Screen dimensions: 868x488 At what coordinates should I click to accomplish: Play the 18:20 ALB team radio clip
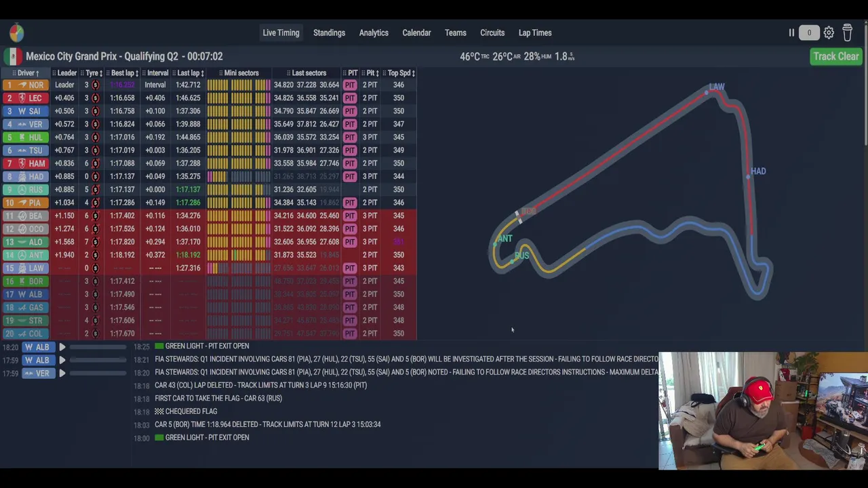tap(62, 347)
